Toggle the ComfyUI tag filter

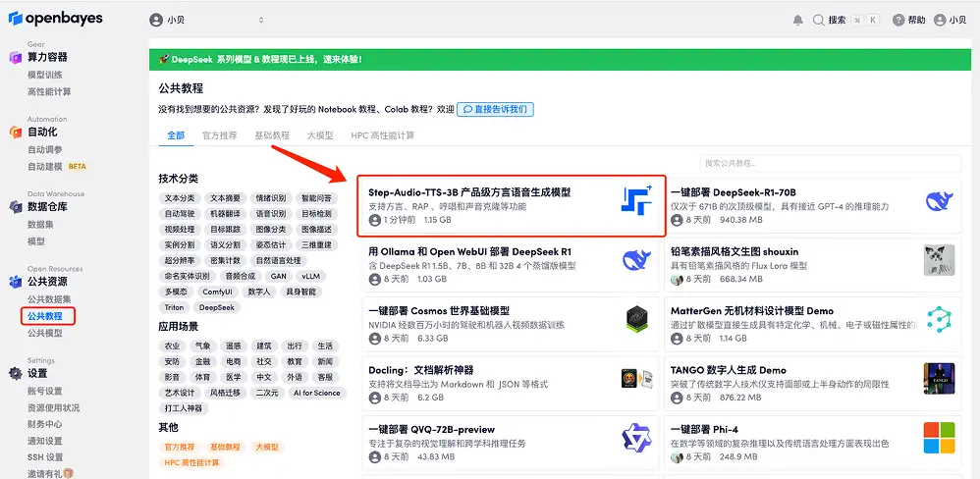(x=217, y=292)
